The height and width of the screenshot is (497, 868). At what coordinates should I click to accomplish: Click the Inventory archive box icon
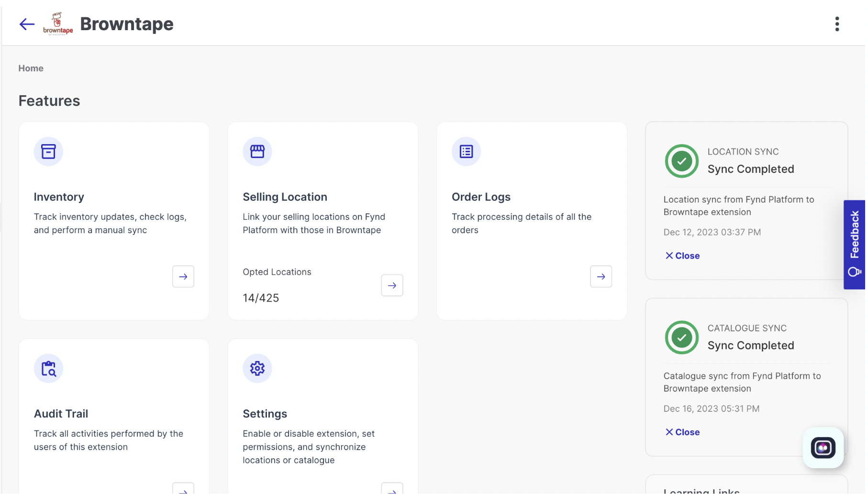pyautogui.click(x=48, y=152)
